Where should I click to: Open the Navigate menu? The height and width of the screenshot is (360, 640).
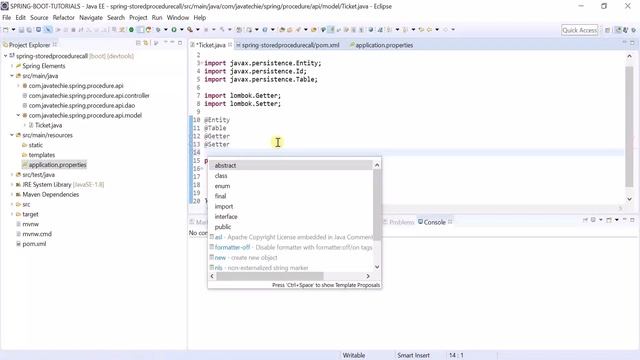(91, 18)
